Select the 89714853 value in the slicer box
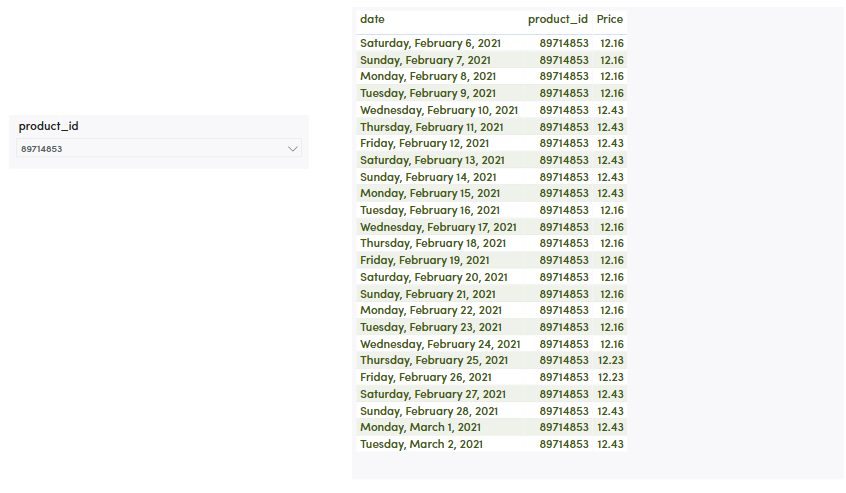 (42, 149)
